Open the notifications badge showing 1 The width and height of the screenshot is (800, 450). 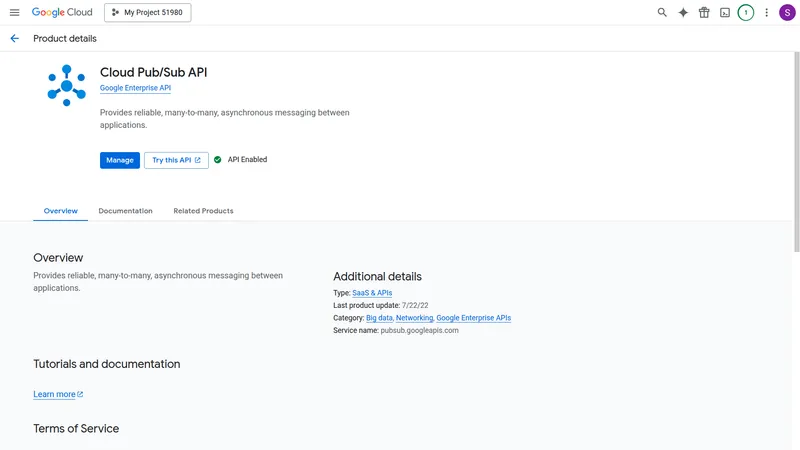pos(745,12)
